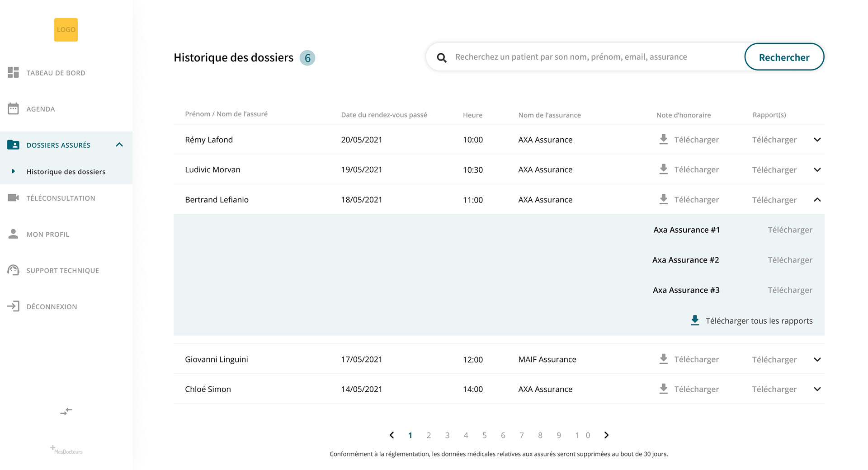This screenshot has height=470, width=868.
Task: Click download icon in Bertrand Lefianio row
Action: [663, 199]
